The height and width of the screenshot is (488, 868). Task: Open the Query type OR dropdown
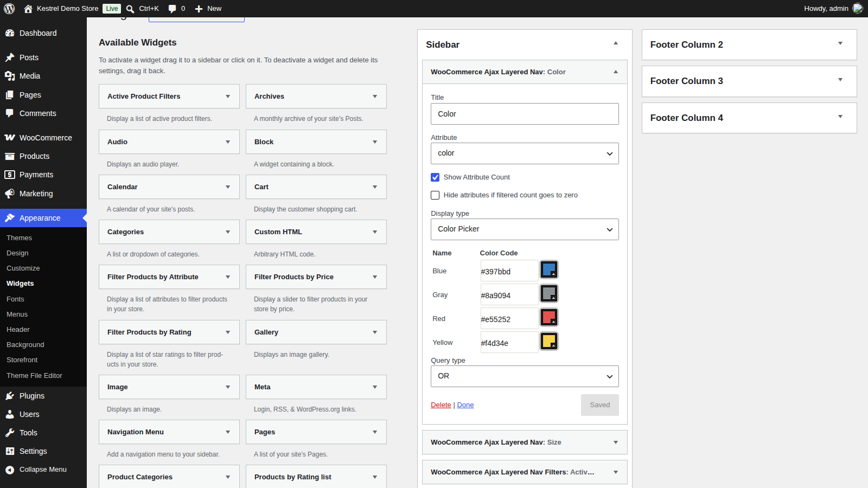tap(525, 376)
